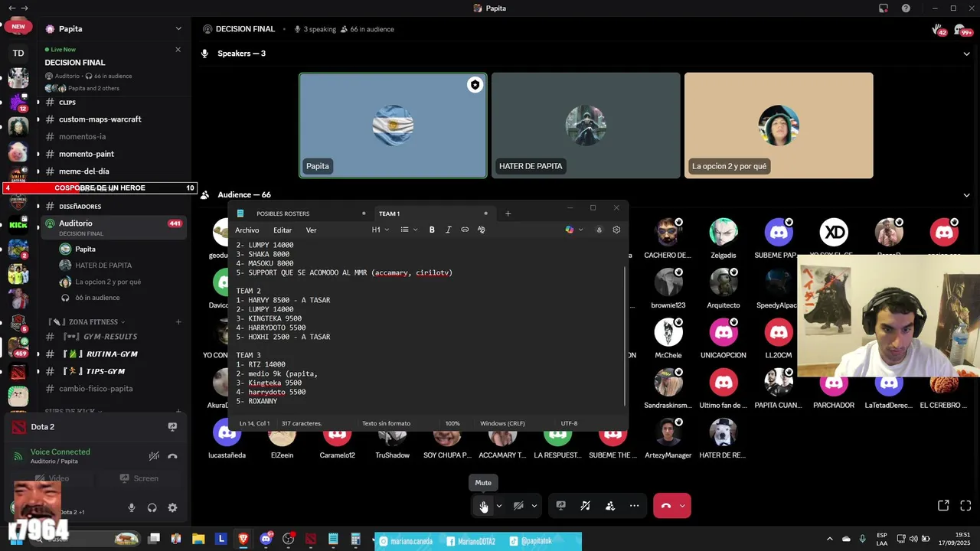The width and height of the screenshot is (980, 551).
Task: Click the raise hand mute icon
Action: (x=483, y=506)
